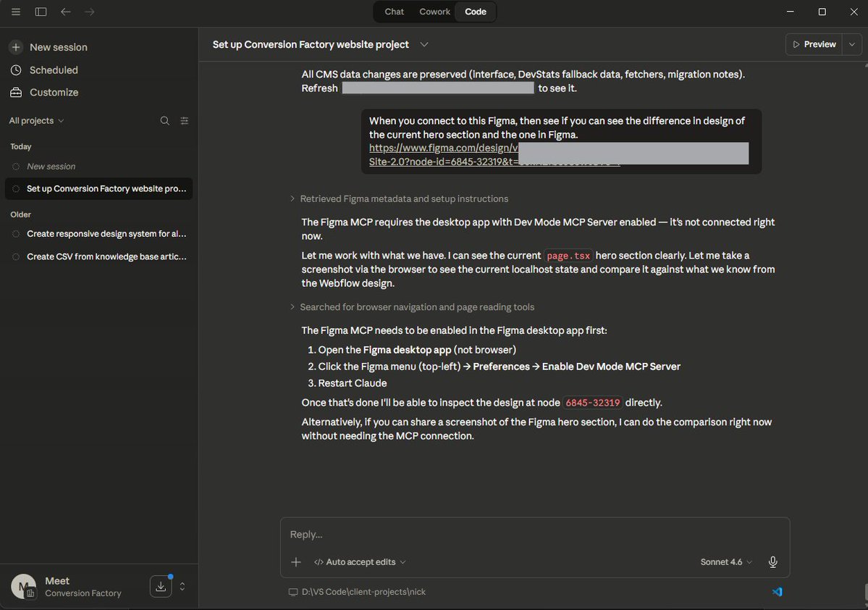Add attachment with the plus icon

296,561
